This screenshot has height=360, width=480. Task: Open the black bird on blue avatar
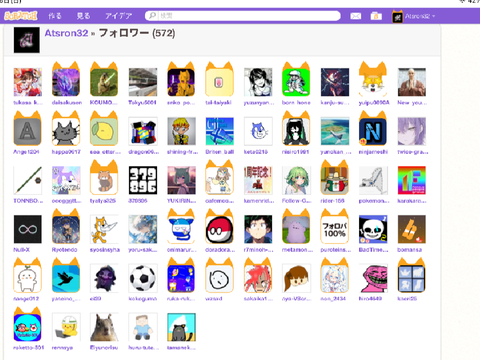(66, 278)
